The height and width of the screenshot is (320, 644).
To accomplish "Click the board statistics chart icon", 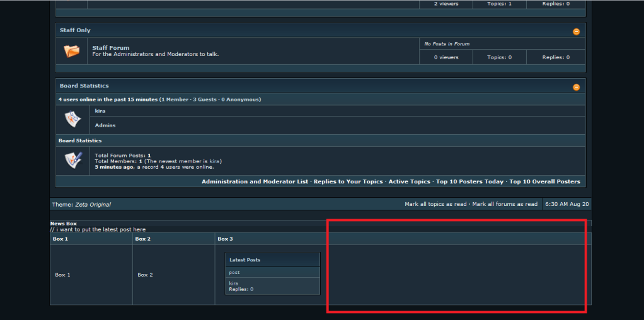I will tap(72, 160).
